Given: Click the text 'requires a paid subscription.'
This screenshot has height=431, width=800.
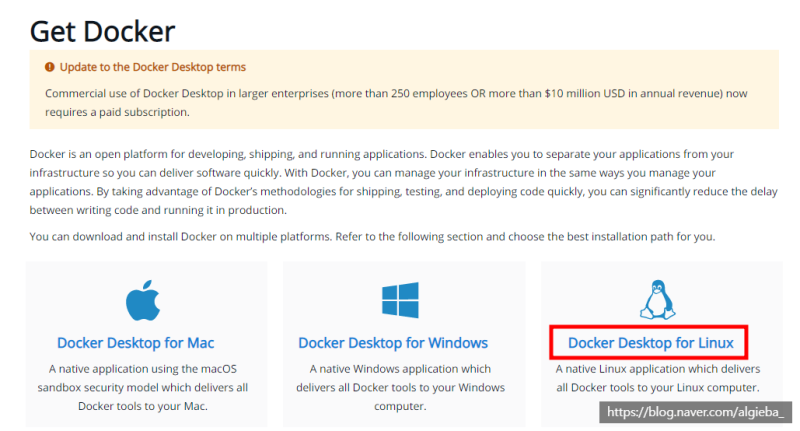Looking at the screenshot, I should [117, 112].
